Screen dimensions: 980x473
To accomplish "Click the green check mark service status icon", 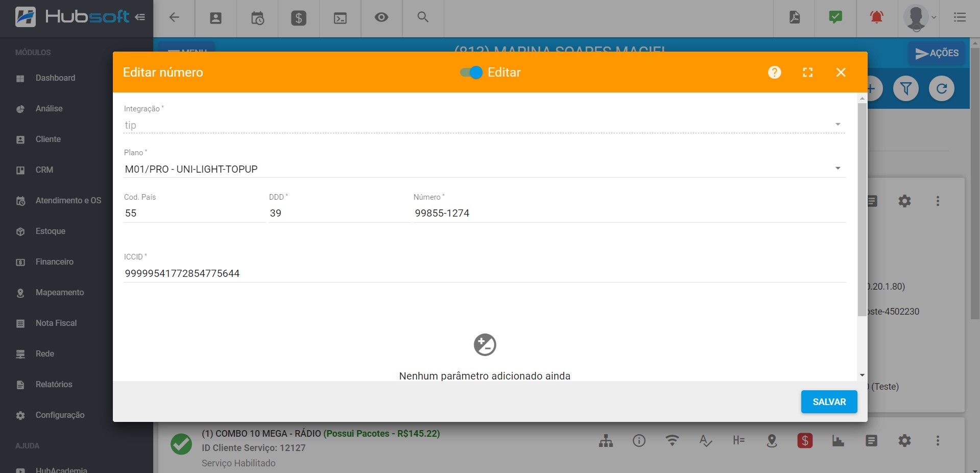I will click(181, 444).
